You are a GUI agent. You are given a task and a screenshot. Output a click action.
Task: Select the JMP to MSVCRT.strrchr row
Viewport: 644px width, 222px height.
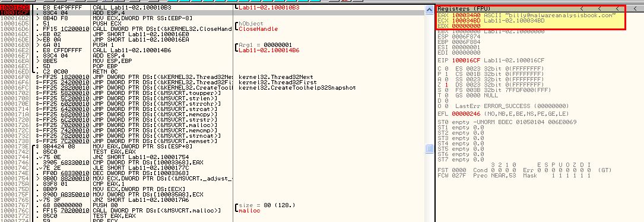(157, 104)
